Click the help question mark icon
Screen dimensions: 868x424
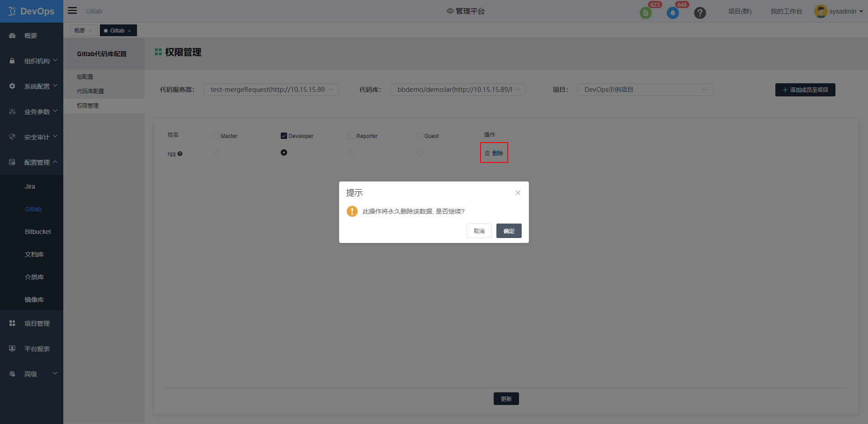pos(700,13)
